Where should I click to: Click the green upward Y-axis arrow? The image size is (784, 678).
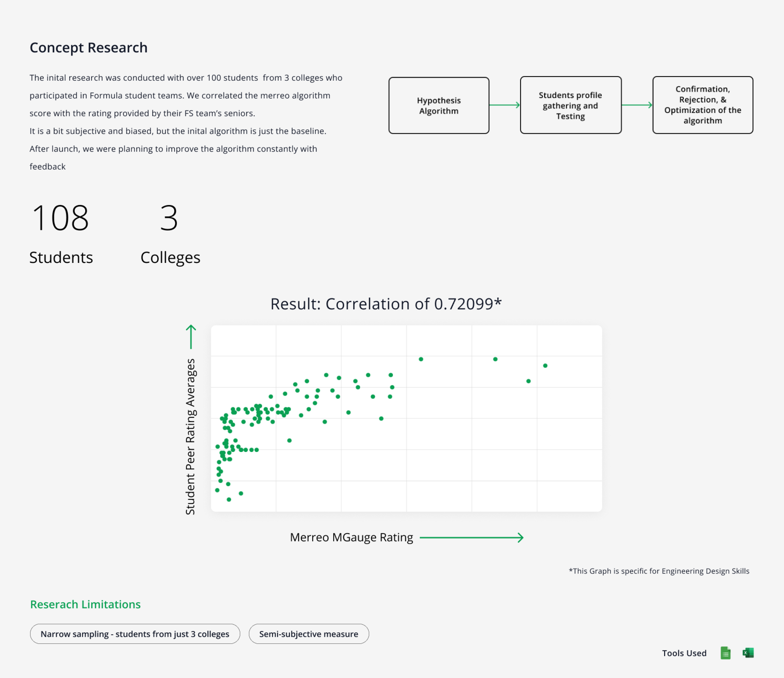point(191,337)
